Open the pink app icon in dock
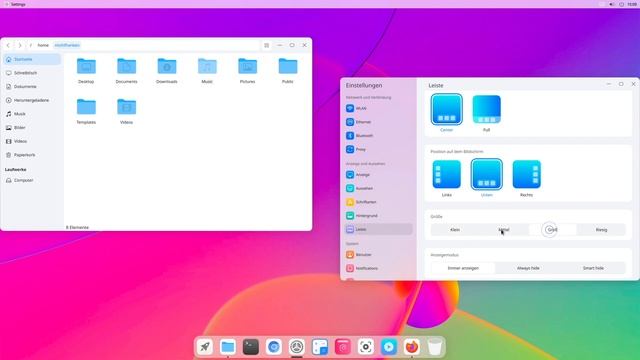The image size is (640, 360). (x=343, y=347)
